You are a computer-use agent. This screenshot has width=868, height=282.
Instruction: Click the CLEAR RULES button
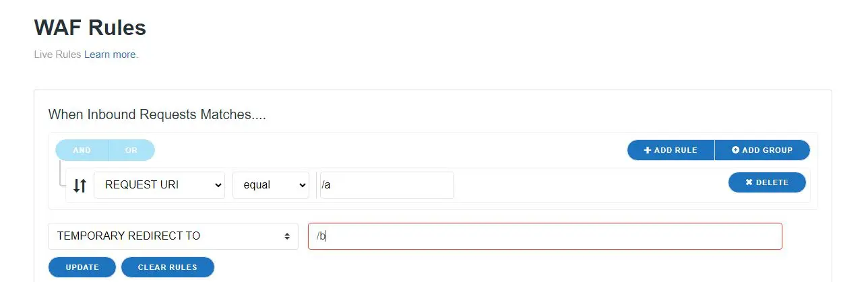(167, 267)
